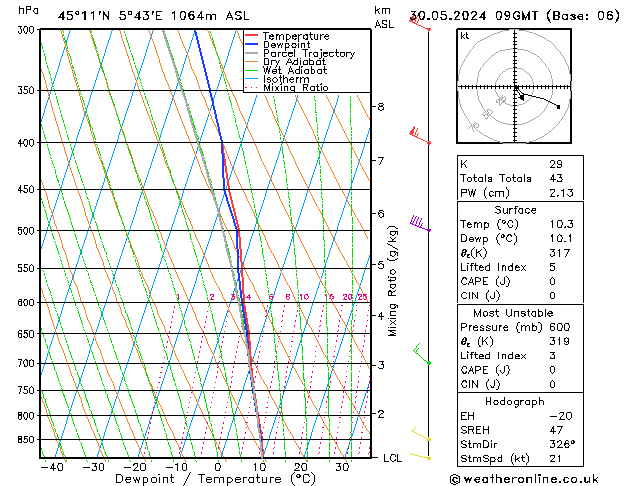This screenshot has height=486, width=629.
Task: Click the EH value -20
Action: coord(560,416)
